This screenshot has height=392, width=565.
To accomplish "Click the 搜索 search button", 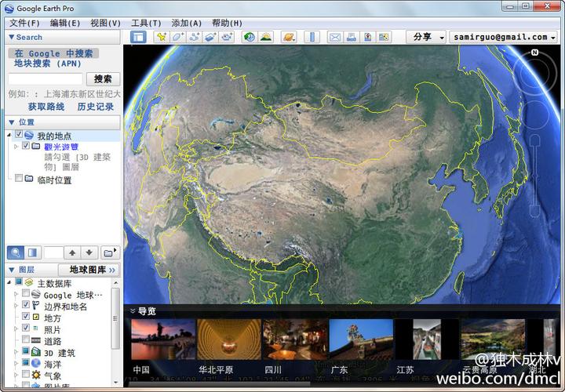I will (103, 79).
